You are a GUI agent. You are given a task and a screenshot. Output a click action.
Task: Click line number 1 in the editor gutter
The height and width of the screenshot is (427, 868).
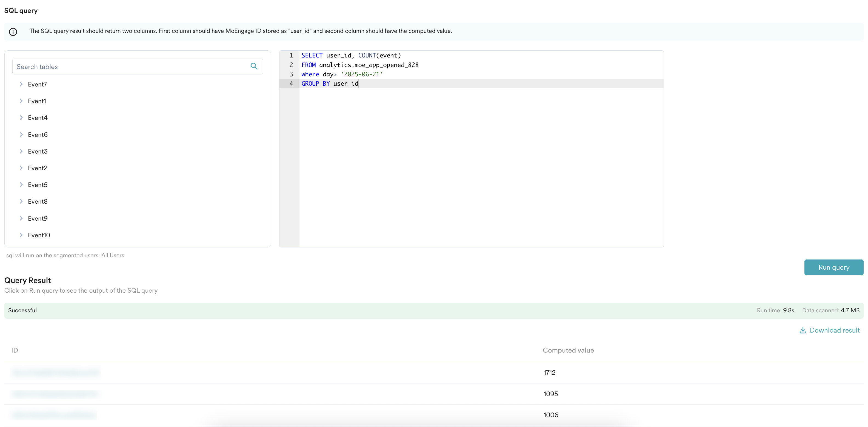pyautogui.click(x=291, y=56)
